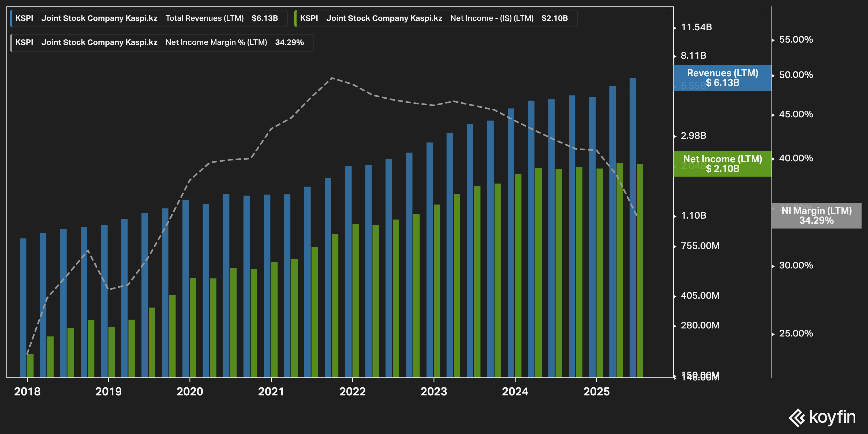Screen dimensions: 868x434
Task: Click the 2023 tick label on the x-axis
Action: pyautogui.click(x=434, y=392)
